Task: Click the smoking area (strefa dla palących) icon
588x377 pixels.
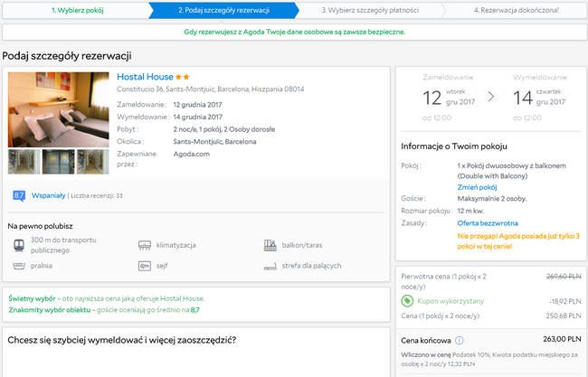Action: (x=270, y=267)
